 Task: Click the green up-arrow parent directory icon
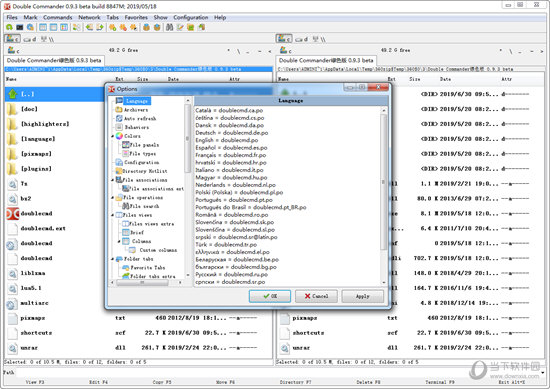(12, 94)
